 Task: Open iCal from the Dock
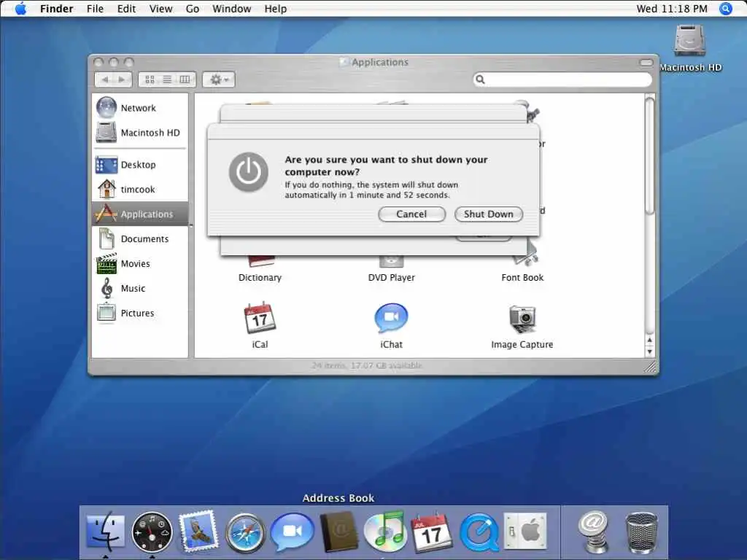(x=432, y=532)
